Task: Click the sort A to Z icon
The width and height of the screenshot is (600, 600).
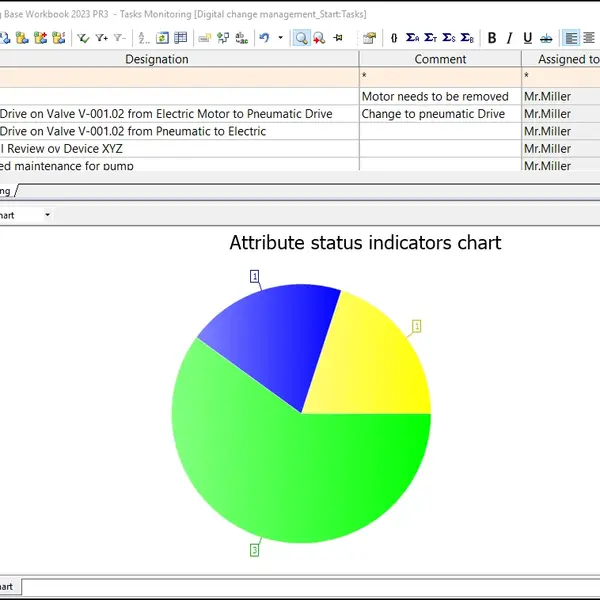Action: (143, 38)
